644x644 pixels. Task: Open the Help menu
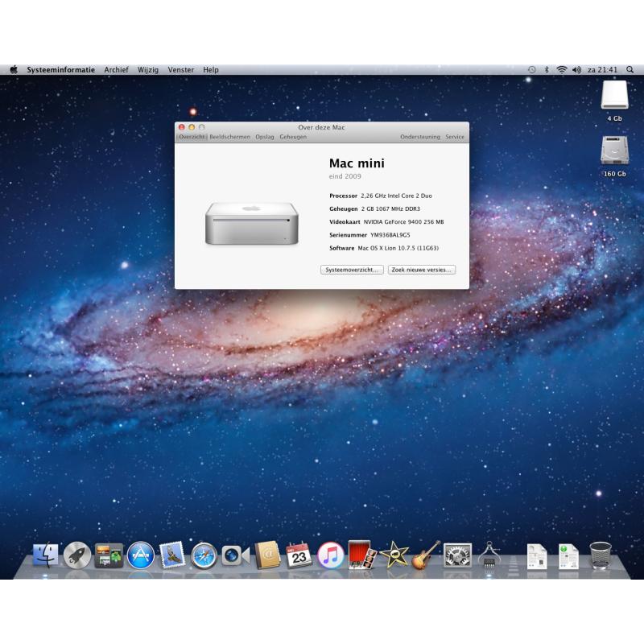(x=211, y=70)
